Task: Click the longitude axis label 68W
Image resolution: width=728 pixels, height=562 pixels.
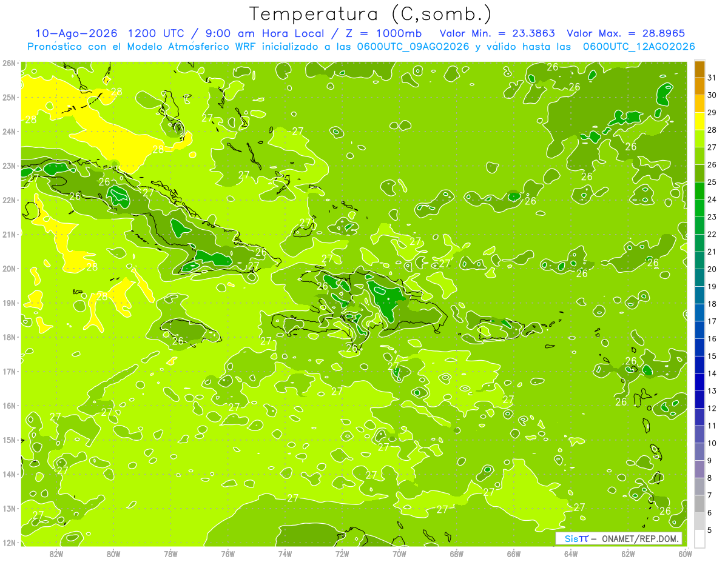Action: pos(456,554)
